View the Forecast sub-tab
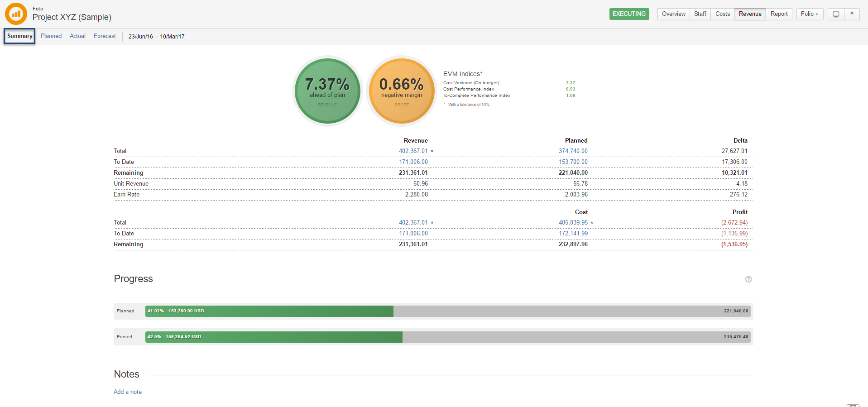Viewport: 868px width, 407px height. click(105, 36)
